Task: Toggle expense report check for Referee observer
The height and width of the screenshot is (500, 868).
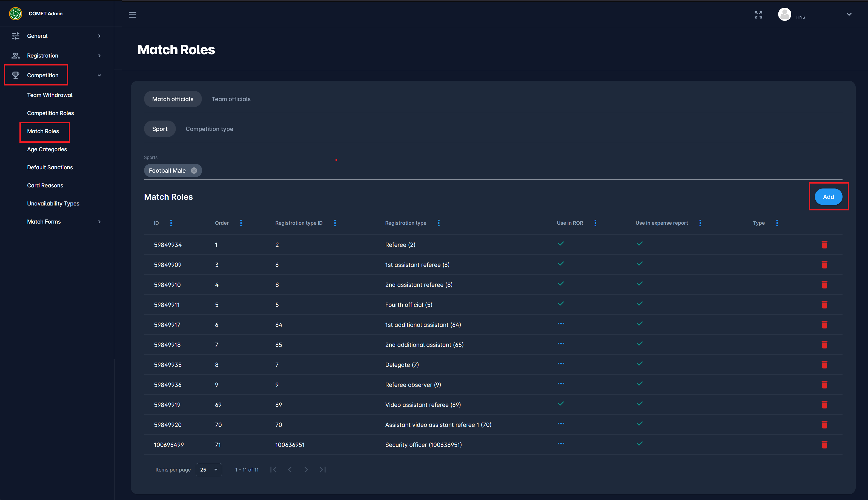Action: pos(640,384)
